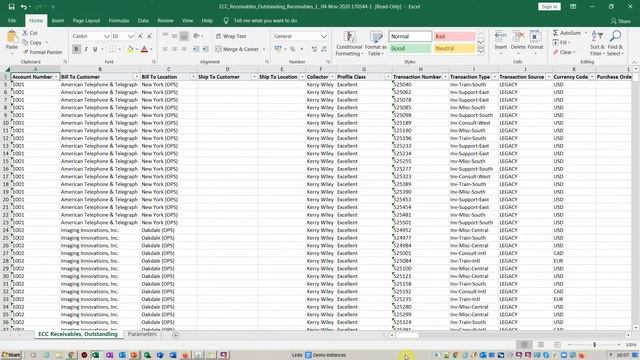640x360 pixels.
Task: Apply the Good cell style
Action: tap(410, 48)
